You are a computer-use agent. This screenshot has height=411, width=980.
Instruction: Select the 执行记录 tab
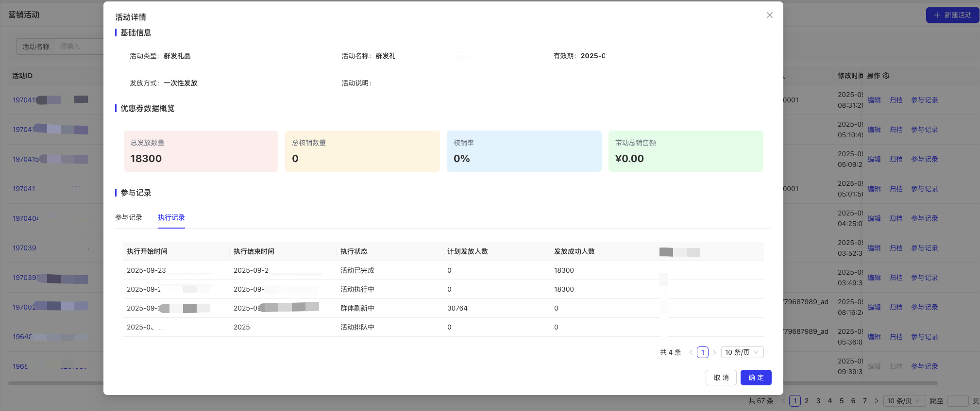[x=171, y=217]
